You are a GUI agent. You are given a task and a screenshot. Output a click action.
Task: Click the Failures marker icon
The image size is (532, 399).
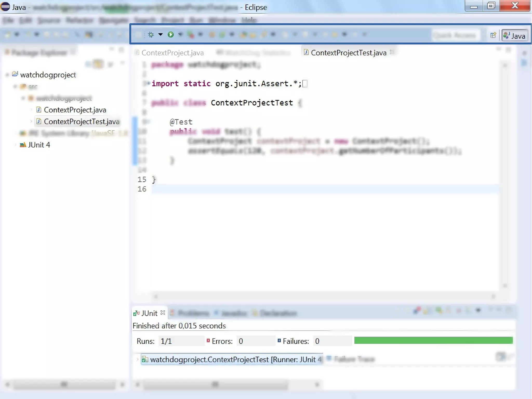pos(279,341)
